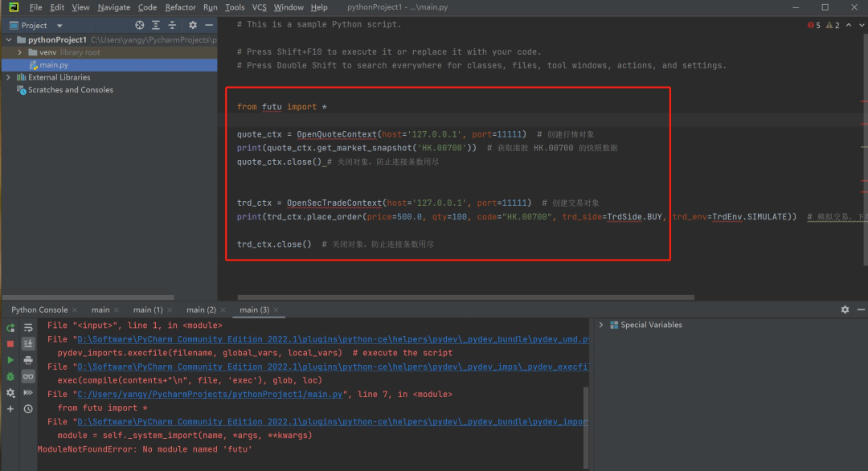Click Collapse All in Project panel
868x471 pixels.
pos(172,25)
